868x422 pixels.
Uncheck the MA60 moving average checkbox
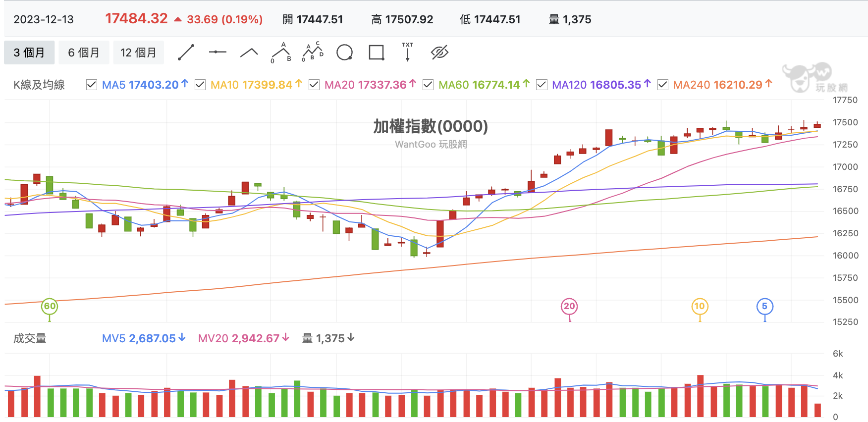(x=428, y=85)
